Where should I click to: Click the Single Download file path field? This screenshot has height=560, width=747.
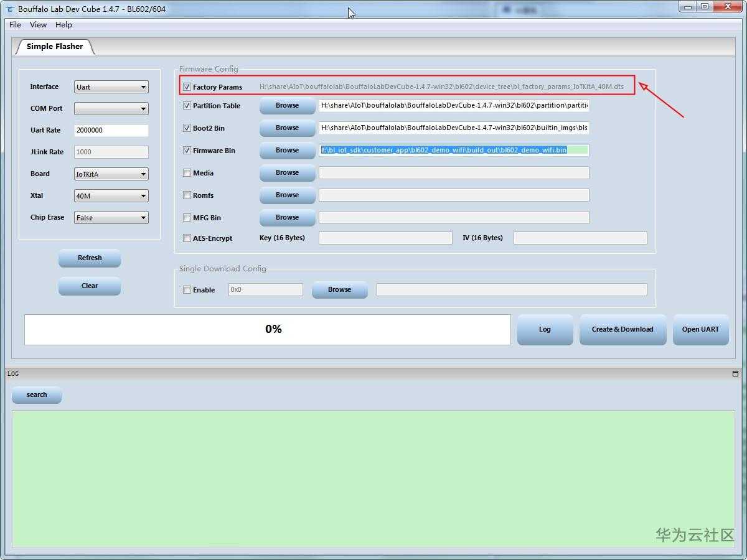[x=512, y=290]
